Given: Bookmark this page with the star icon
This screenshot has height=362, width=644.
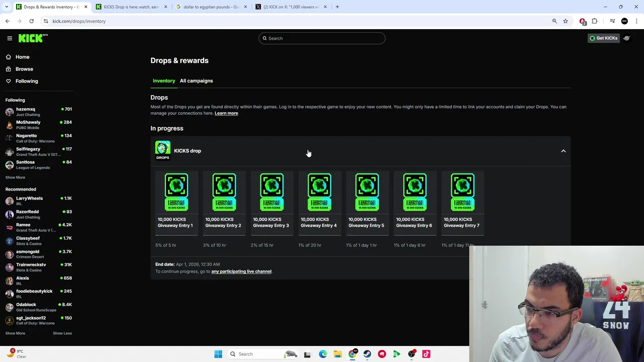Looking at the screenshot, I should [566, 21].
